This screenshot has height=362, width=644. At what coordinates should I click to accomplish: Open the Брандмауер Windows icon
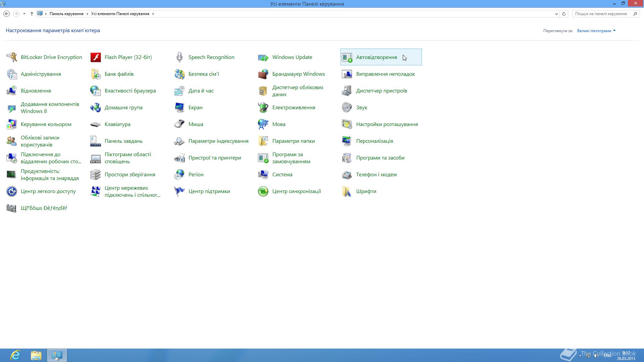tap(263, 74)
